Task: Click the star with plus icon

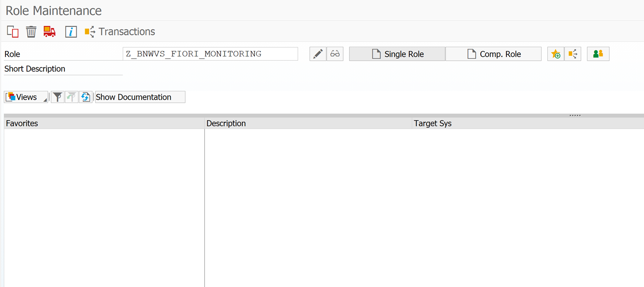Action: coord(555,54)
